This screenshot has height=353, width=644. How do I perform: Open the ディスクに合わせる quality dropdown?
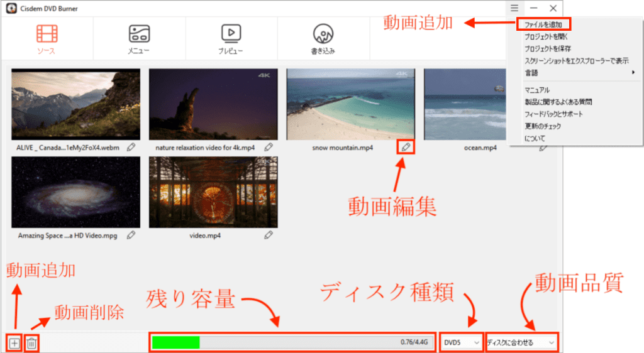[521, 342]
